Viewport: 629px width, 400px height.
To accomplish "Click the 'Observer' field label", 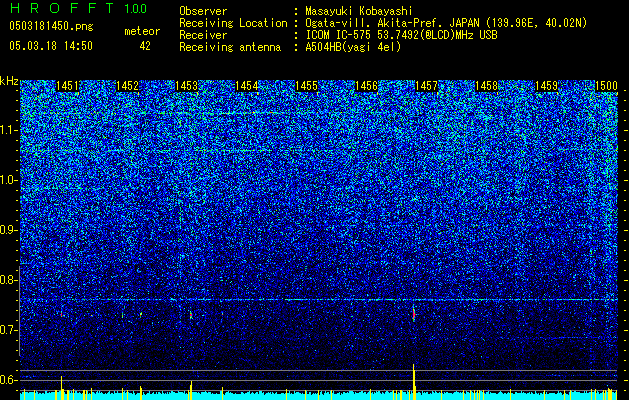I will (203, 11).
